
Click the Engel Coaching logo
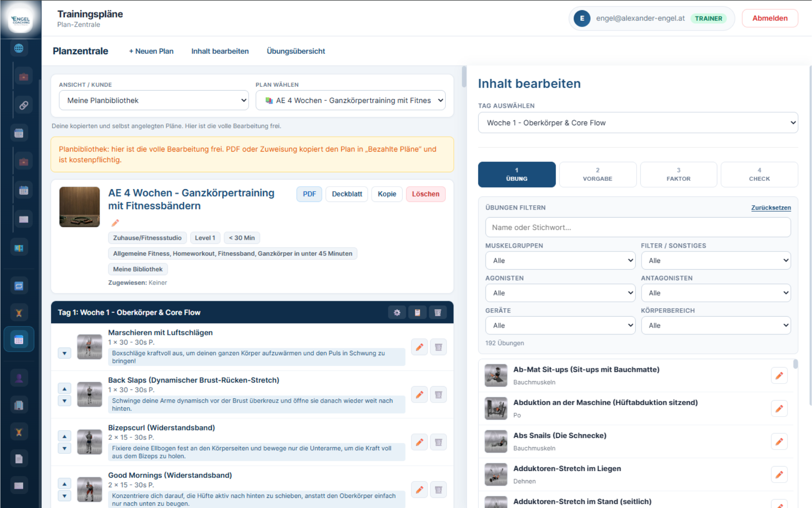click(x=21, y=19)
